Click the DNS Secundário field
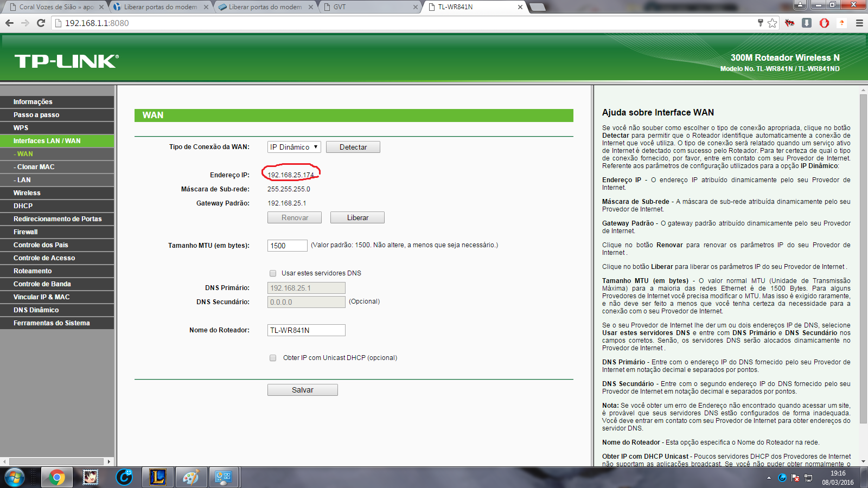Image resolution: width=868 pixels, height=488 pixels. click(307, 302)
